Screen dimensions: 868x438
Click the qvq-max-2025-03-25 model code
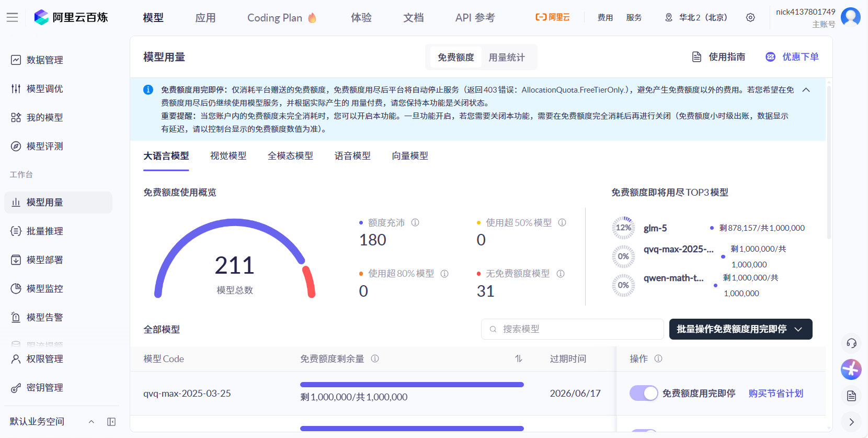tap(187, 394)
